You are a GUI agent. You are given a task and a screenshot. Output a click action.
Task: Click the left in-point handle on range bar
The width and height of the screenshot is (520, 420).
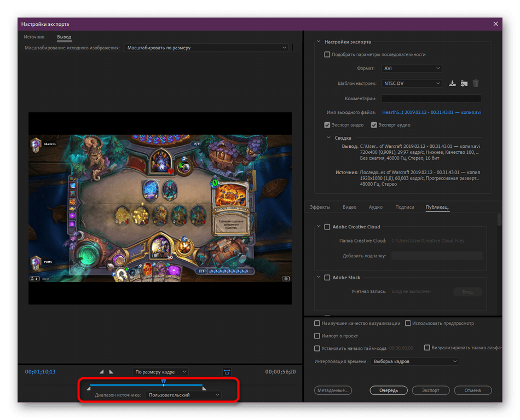point(89,388)
